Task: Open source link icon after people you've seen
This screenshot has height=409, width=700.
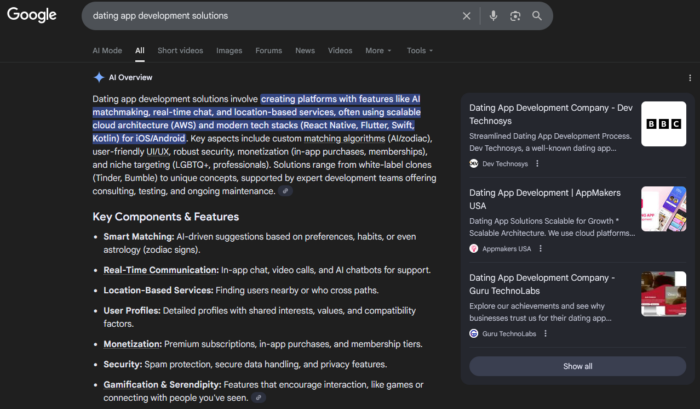Action: click(x=258, y=397)
